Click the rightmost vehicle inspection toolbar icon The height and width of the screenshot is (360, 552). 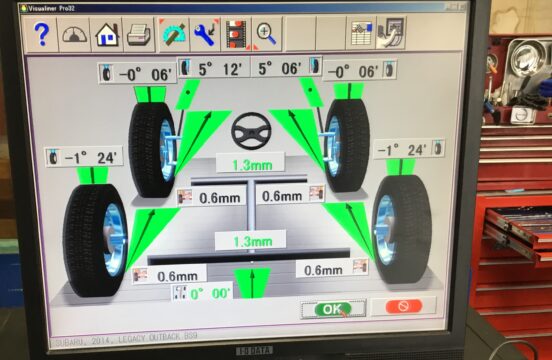[391, 33]
